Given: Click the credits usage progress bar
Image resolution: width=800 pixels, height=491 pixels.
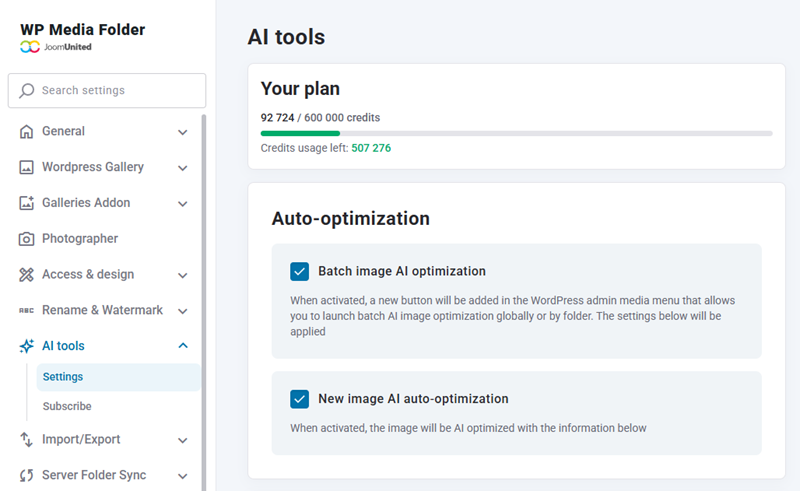Looking at the screenshot, I should (516, 133).
